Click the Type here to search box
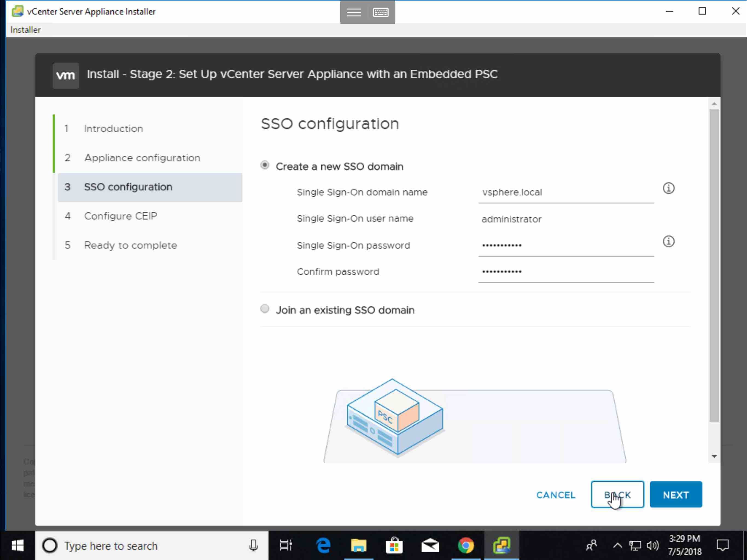 click(x=152, y=546)
